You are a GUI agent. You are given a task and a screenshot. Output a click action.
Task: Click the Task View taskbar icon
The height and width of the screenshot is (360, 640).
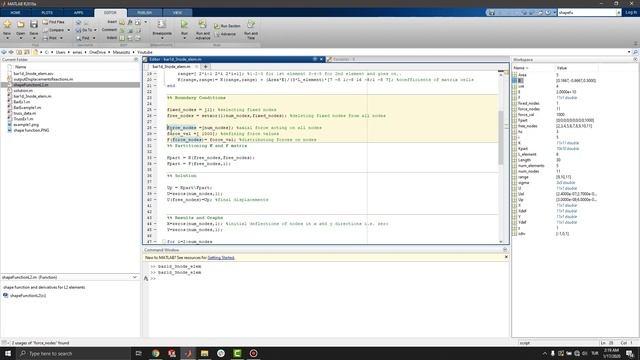[138, 353]
